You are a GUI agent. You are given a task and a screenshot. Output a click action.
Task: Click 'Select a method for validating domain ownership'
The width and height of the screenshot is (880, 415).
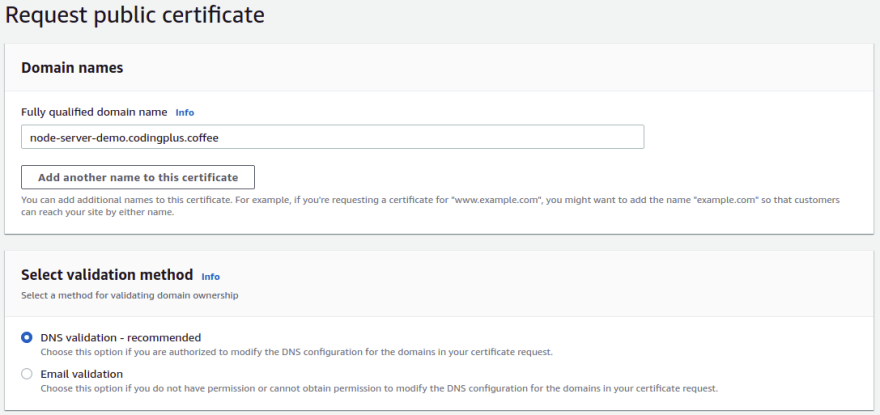[x=130, y=295]
